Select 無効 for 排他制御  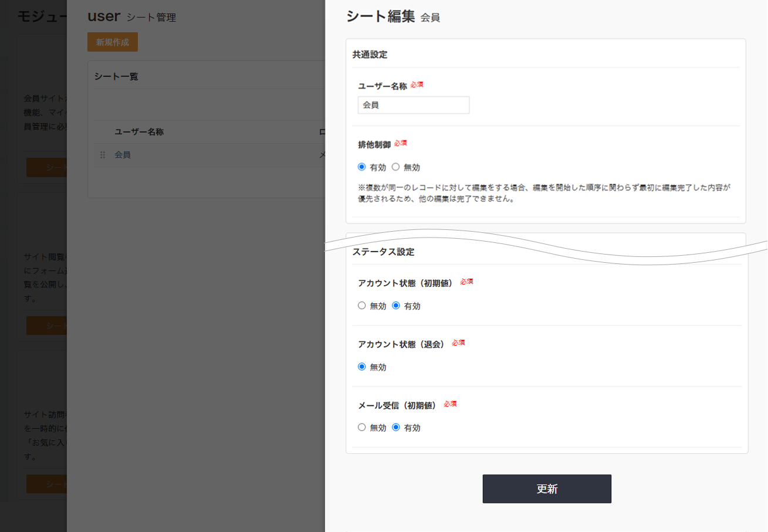(x=396, y=167)
